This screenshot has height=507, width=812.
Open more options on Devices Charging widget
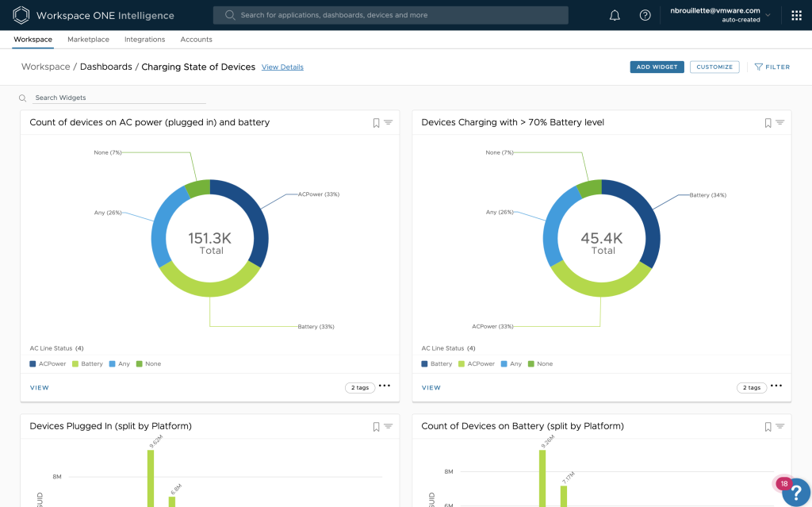(776, 386)
